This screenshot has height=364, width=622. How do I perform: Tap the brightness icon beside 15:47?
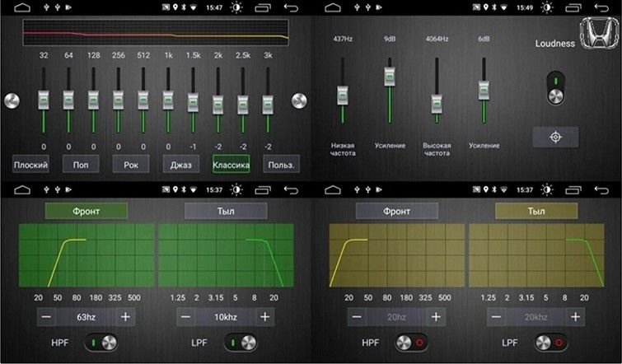point(236,7)
